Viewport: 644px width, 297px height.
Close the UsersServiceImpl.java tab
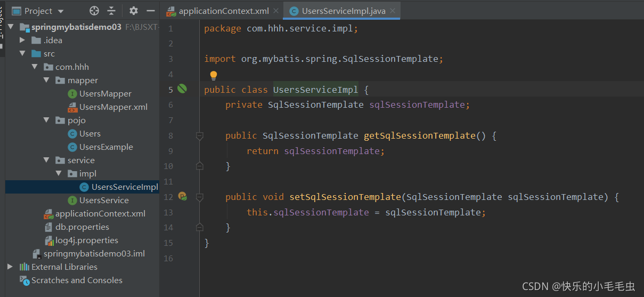tap(393, 11)
